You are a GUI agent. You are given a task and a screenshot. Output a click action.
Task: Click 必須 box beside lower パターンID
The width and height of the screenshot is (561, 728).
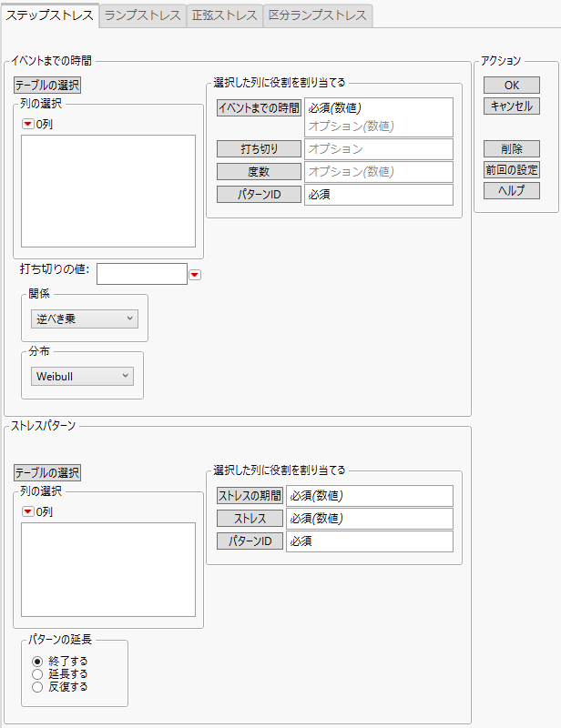point(370,541)
